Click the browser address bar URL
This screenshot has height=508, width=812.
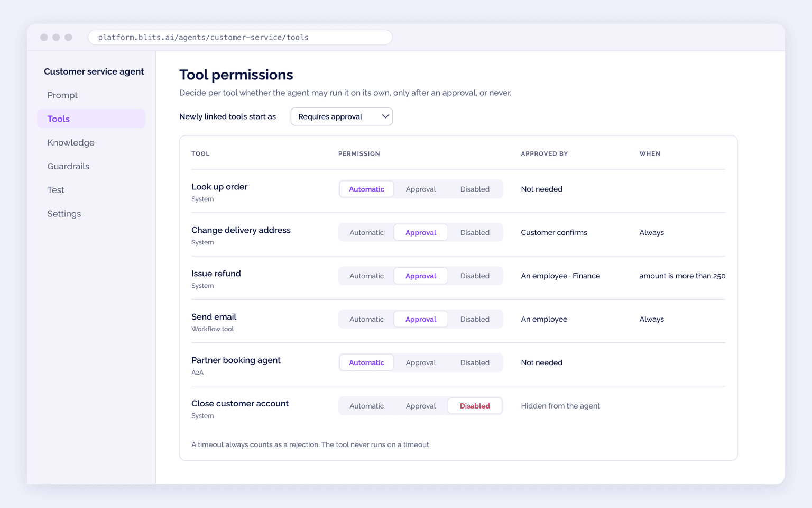(x=240, y=38)
